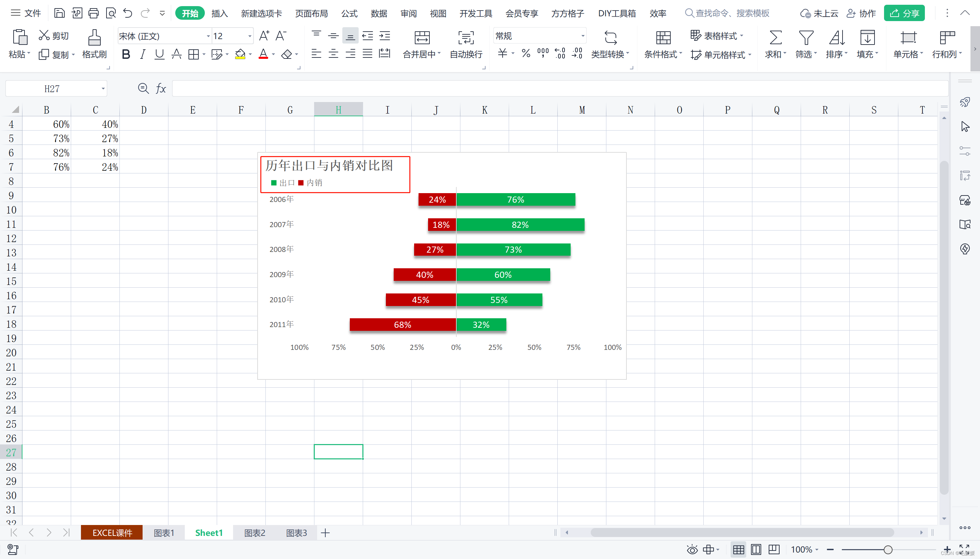
Task: Switch to the 页面布局 tab
Action: 311,14
